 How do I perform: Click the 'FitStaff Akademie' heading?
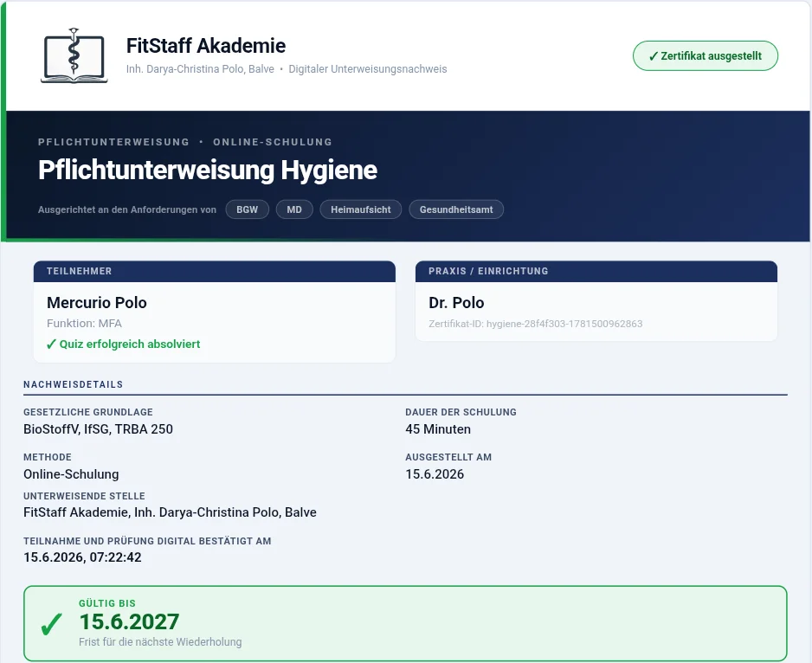tap(206, 46)
